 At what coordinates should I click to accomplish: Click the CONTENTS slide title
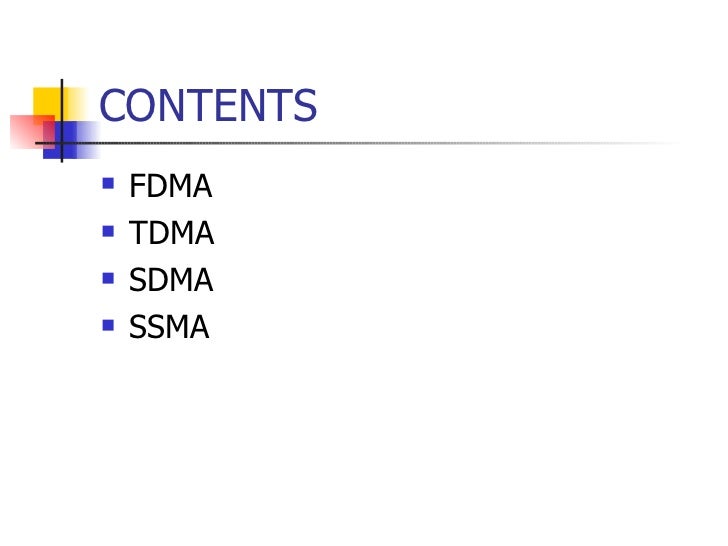tap(208, 105)
